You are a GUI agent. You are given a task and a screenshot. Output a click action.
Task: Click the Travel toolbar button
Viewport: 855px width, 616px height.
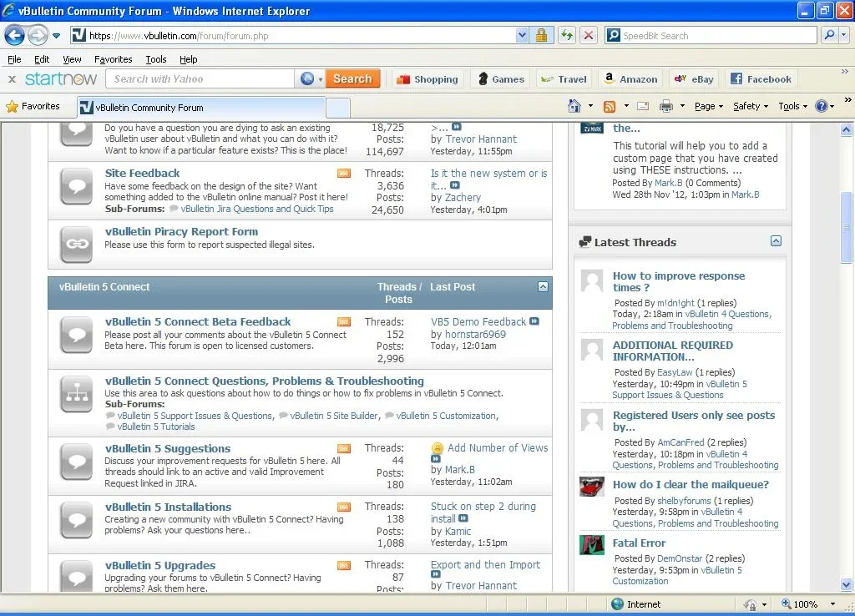(564, 79)
